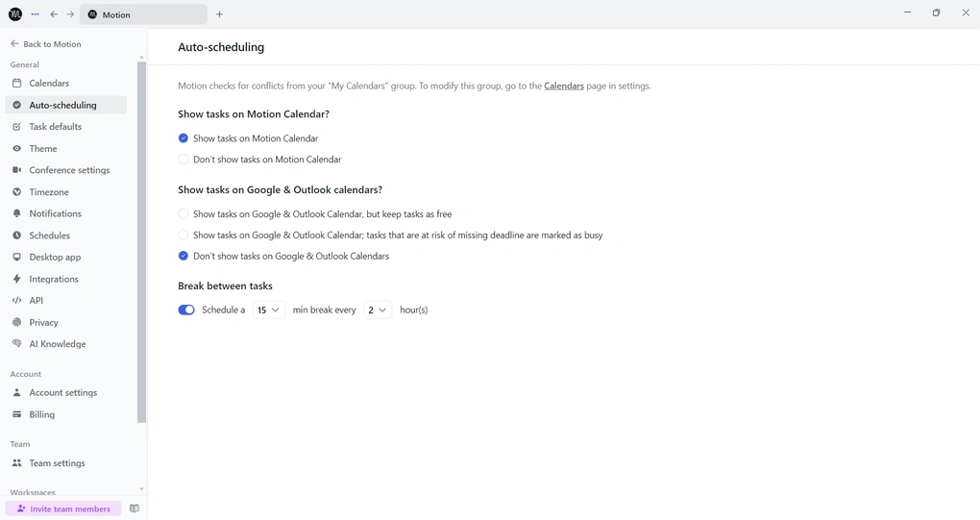Click the Task defaults icon
The image size is (980, 520).
pos(17,126)
